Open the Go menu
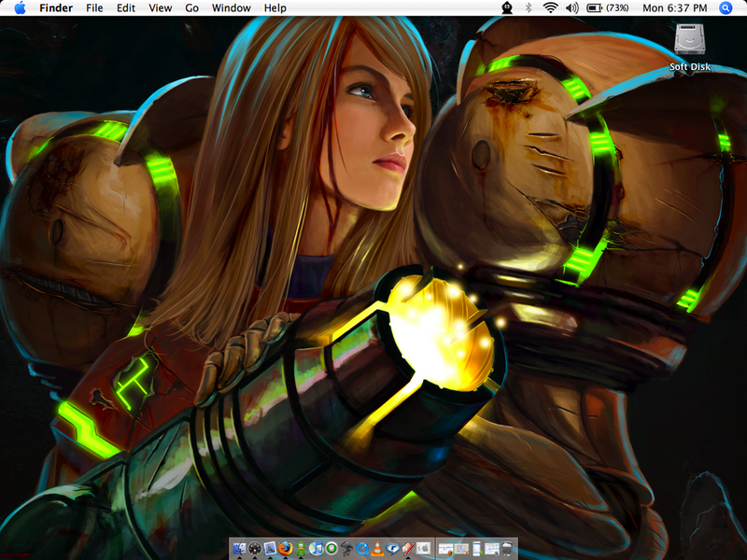The height and width of the screenshot is (560, 747). pyautogui.click(x=191, y=8)
